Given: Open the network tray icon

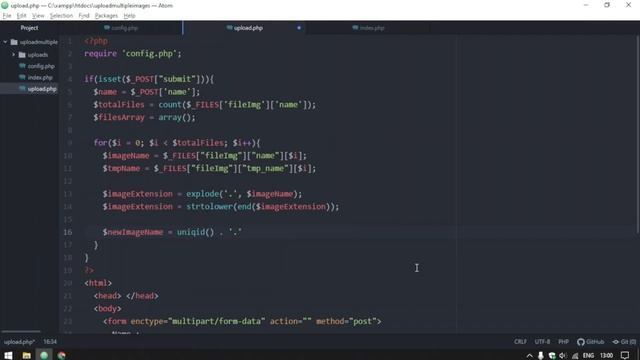Looking at the screenshot, I should (575, 356).
